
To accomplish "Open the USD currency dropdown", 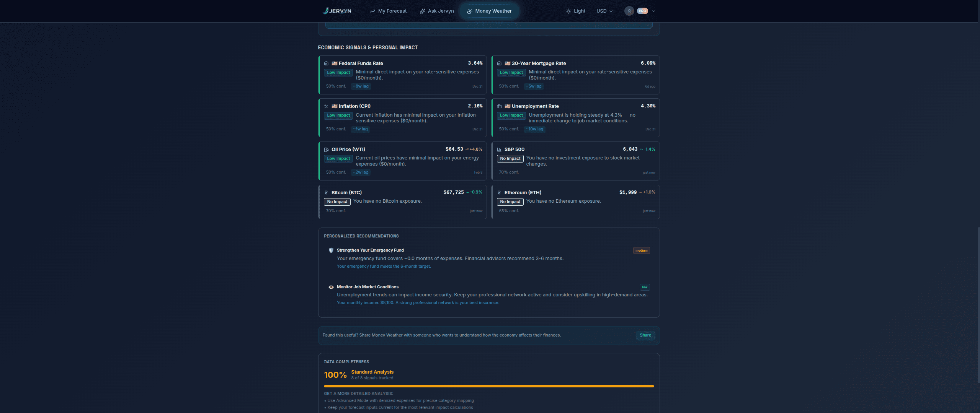I will click(x=604, y=11).
